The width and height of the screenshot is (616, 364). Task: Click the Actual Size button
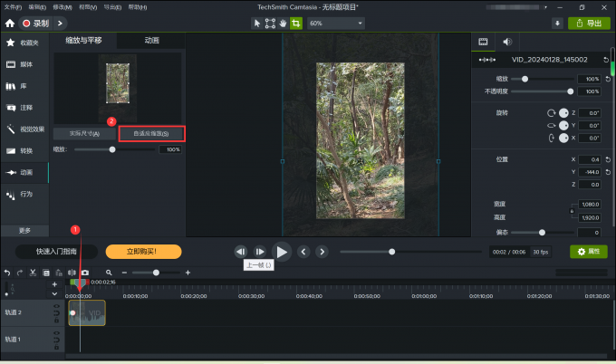coord(84,133)
